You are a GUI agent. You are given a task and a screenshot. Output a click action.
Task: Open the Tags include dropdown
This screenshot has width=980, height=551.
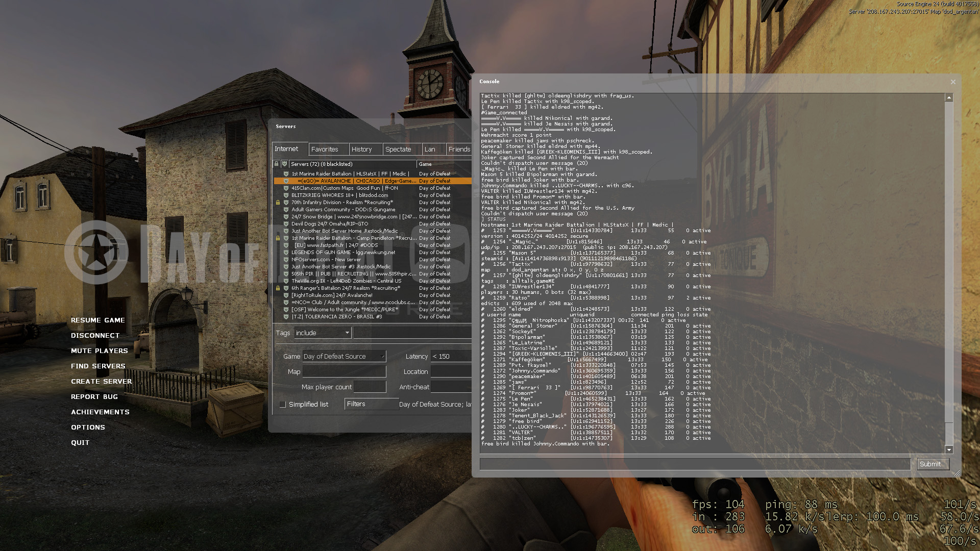[x=323, y=333]
